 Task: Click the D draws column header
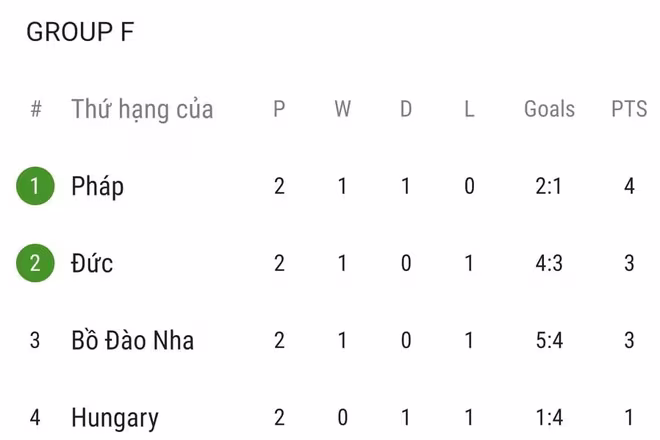[x=406, y=109]
